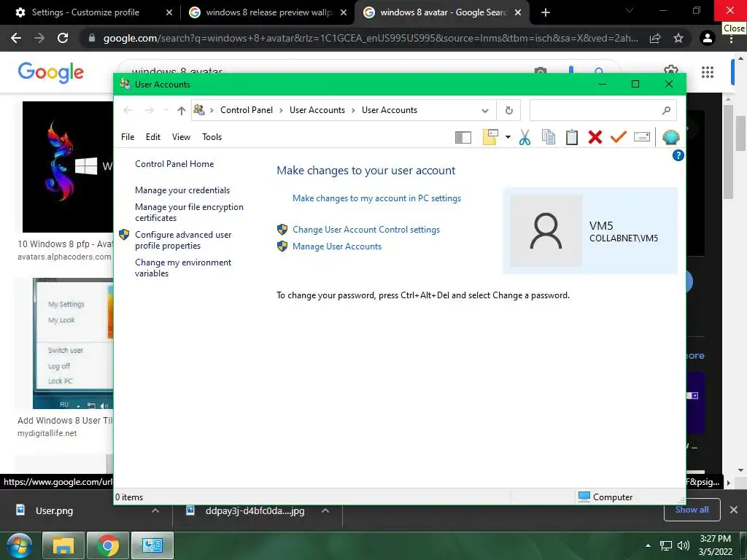The height and width of the screenshot is (560, 747).
Task: Open the Alphacoders Windows 8 pfp thumbnail
Action: pyautogui.click(x=68, y=167)
